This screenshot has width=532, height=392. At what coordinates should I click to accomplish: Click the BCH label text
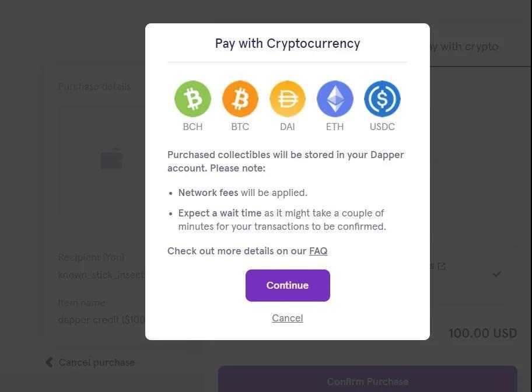pos(192,127)
